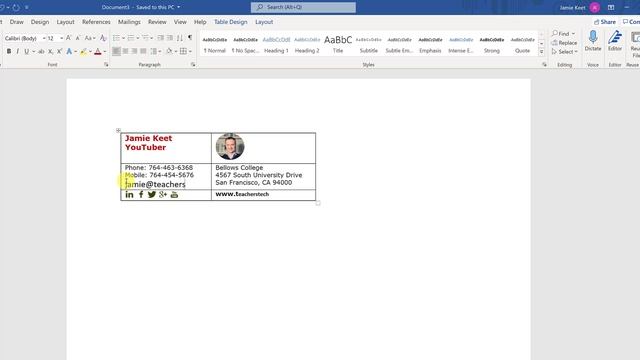This screenshot has height=360, width=640.
Task: Open font size 12 dropdown
Action: [x=62, y=38]
